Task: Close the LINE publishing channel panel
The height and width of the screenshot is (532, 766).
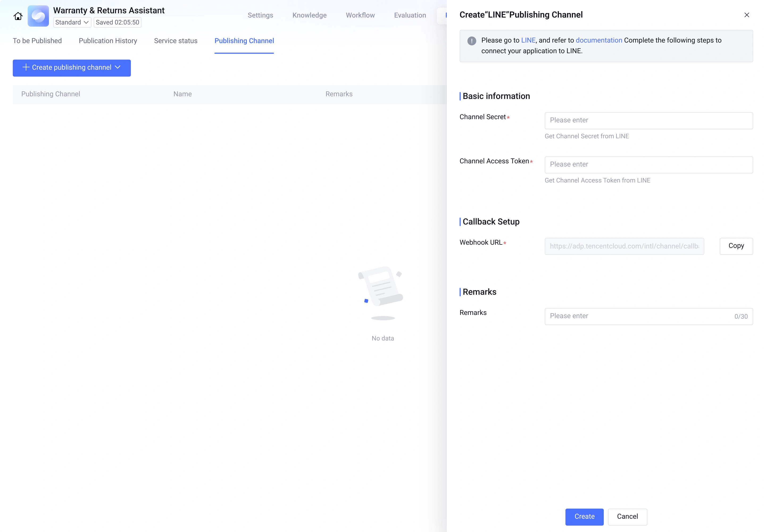Action: coord(747,15)
